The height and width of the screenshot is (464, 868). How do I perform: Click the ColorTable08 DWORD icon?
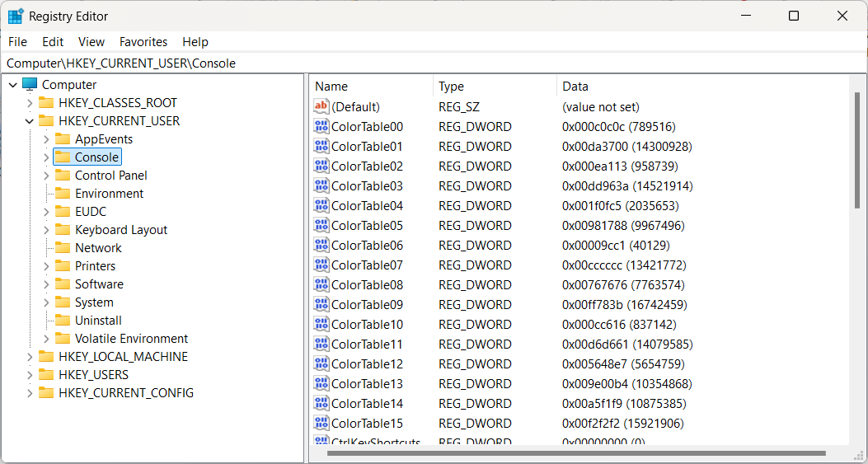(321, 284)
